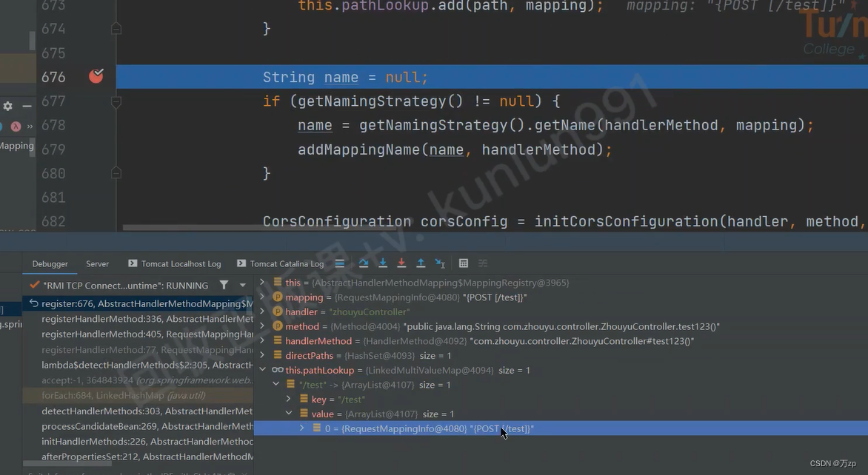Switch to the Server tab

pyautogui.click(x=98, y=264)
